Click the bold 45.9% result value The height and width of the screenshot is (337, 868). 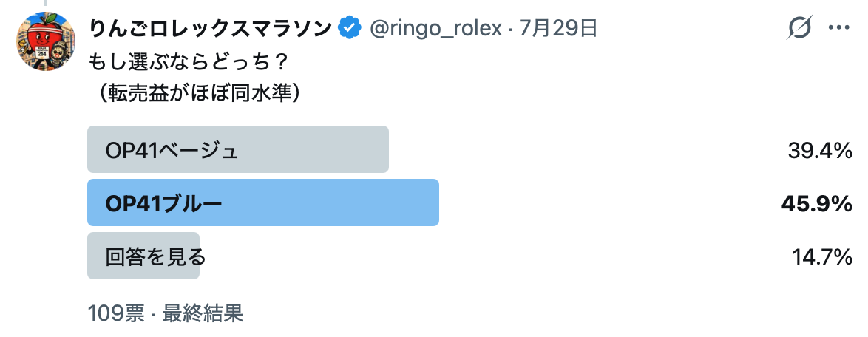[x=816, y=204]
